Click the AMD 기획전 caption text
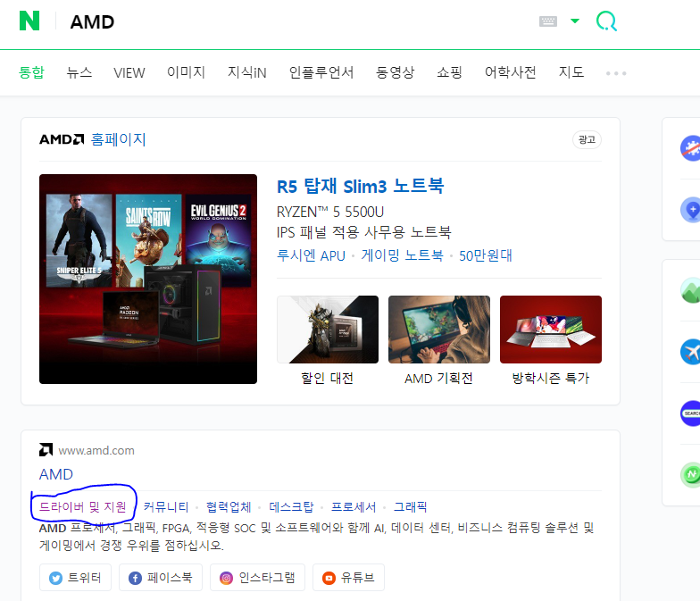This screenshot has width=700, height=601. click(x=439, y=379)
